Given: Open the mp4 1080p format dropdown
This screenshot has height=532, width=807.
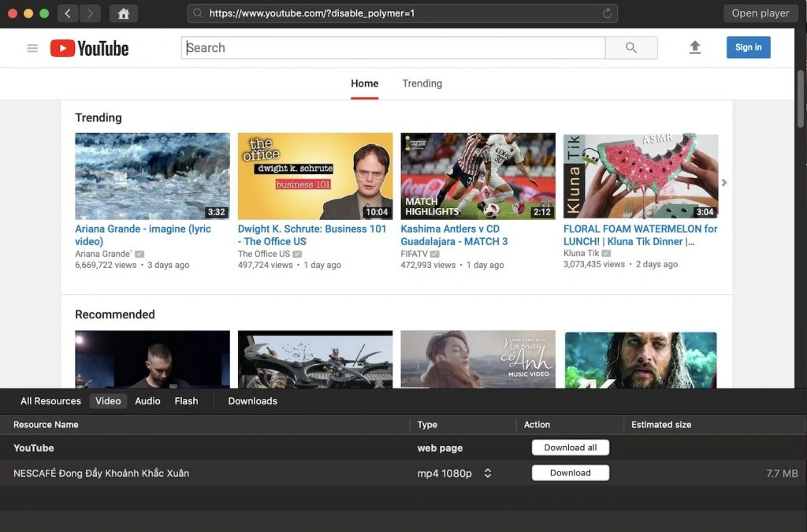Looking at the screenshot, I should coord(488,473).
